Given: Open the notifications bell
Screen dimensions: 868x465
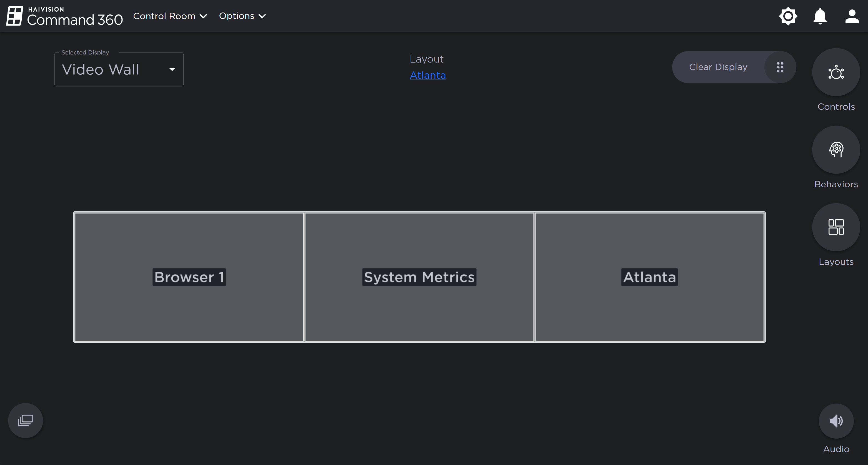Looking at the screenshot, I should (820, 16).
